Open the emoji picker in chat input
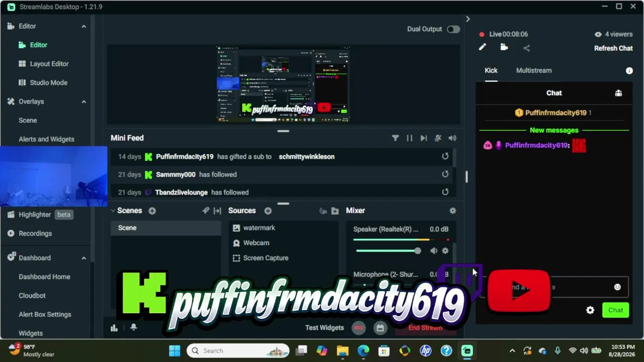This screenshot has width=644, height=362. click(617, 287)
